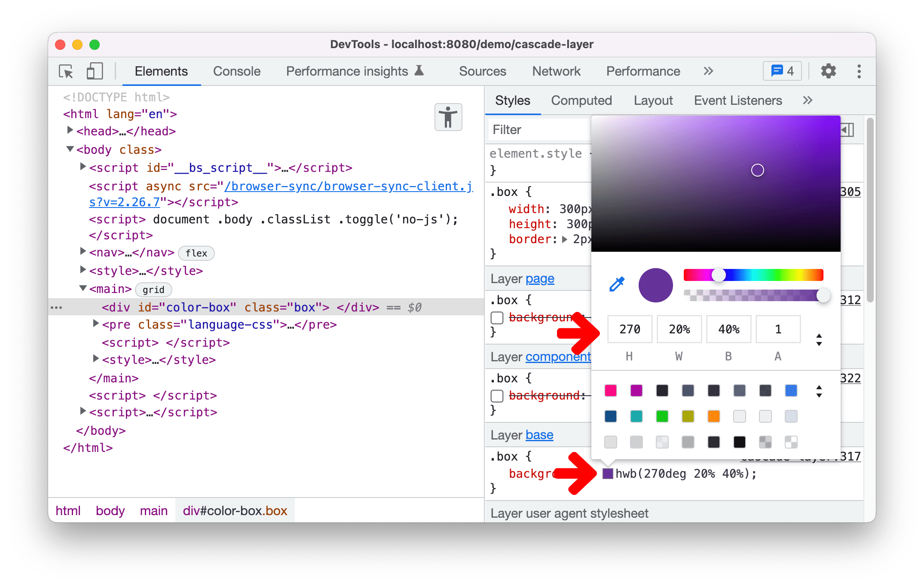Image resolution: width=924 pixels, height=586 pixels.
Task: Toggle the background checkbox in Layer component
Action: 496,395
